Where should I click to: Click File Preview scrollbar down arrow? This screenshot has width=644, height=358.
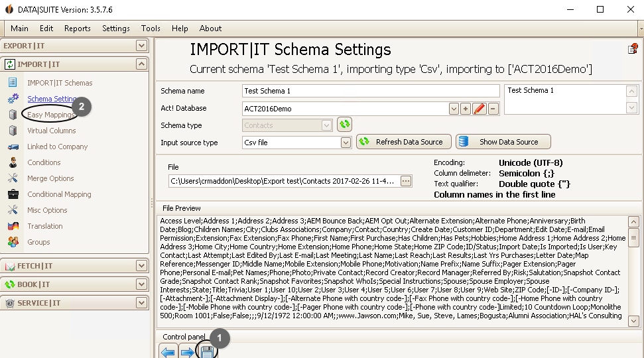pyautogui.click(x=633, y=321)
